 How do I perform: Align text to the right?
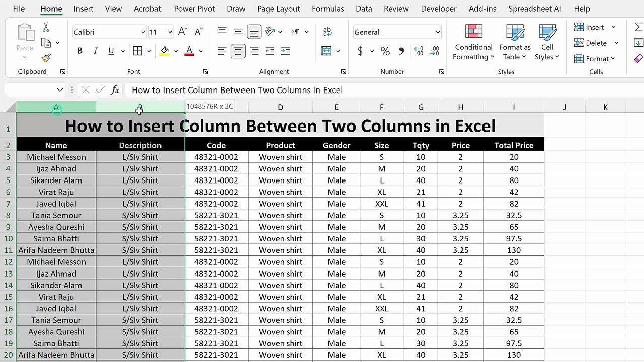tap(254, 51)
